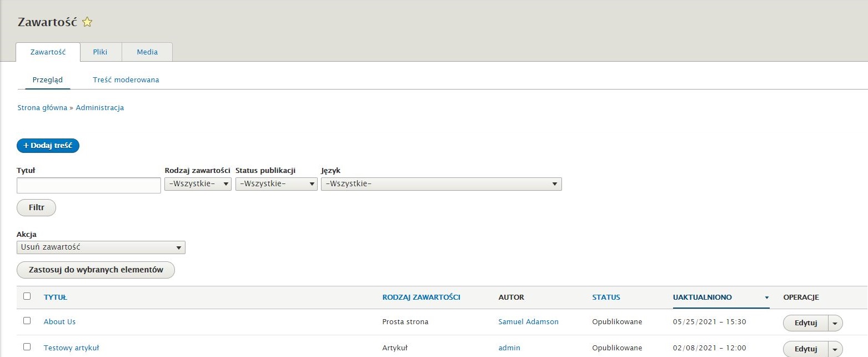
Task: Click the Dodaj treść button
Action: click(48, 146)
